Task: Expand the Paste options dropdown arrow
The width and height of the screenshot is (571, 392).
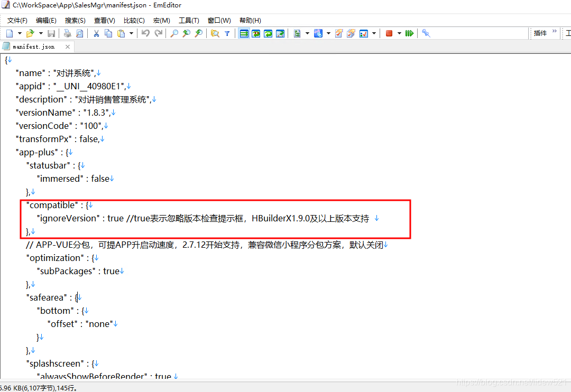Action: [x=131, y=33]
